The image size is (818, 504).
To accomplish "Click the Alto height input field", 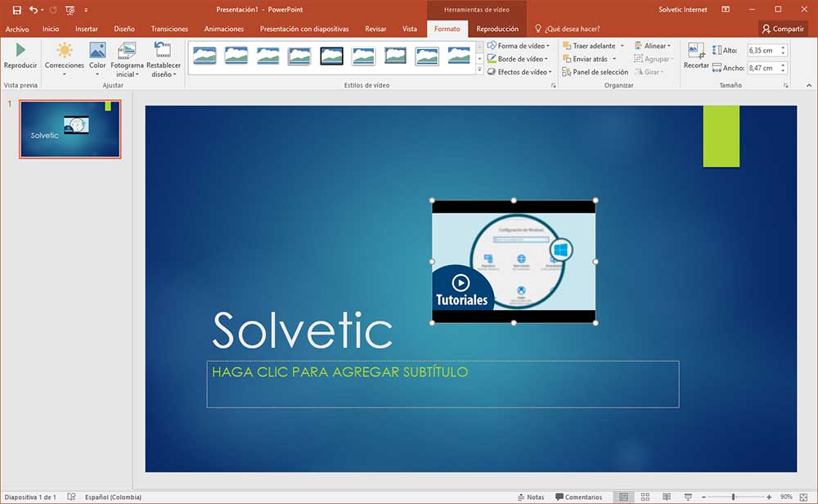I will (762, 50).
